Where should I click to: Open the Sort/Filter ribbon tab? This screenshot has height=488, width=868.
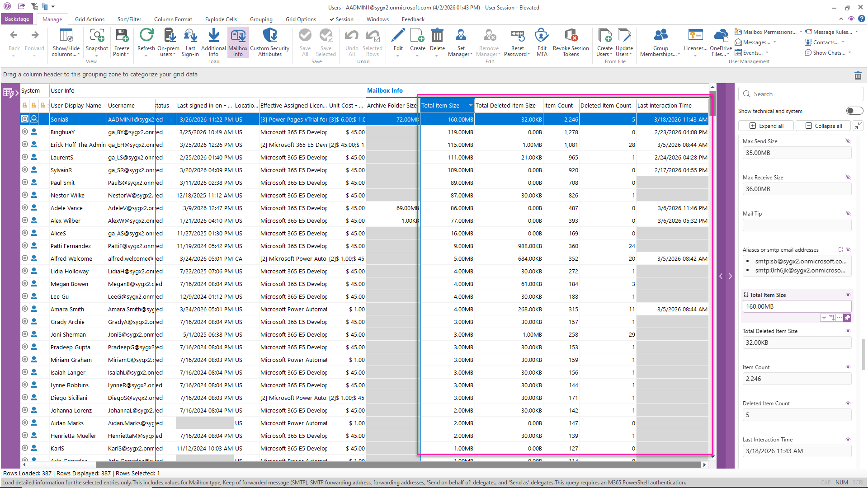pyautogui.click(x=129, y=19)
